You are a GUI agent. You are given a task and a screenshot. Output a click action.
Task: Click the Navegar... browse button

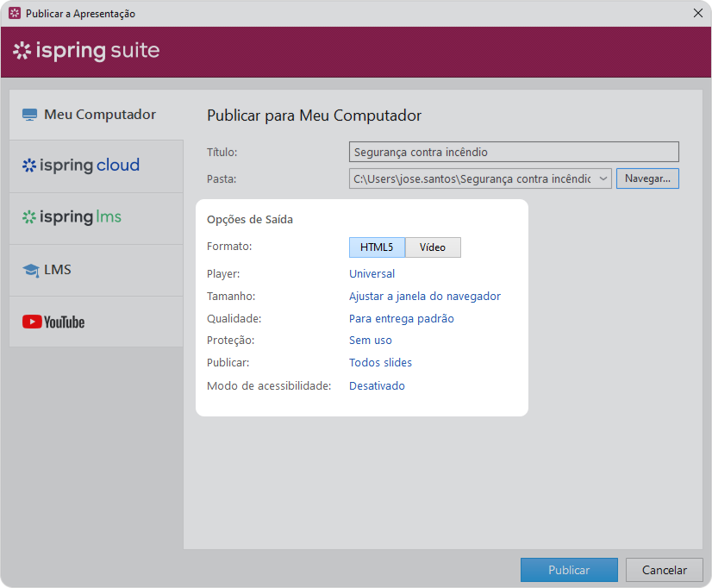[x=647, y=178]
